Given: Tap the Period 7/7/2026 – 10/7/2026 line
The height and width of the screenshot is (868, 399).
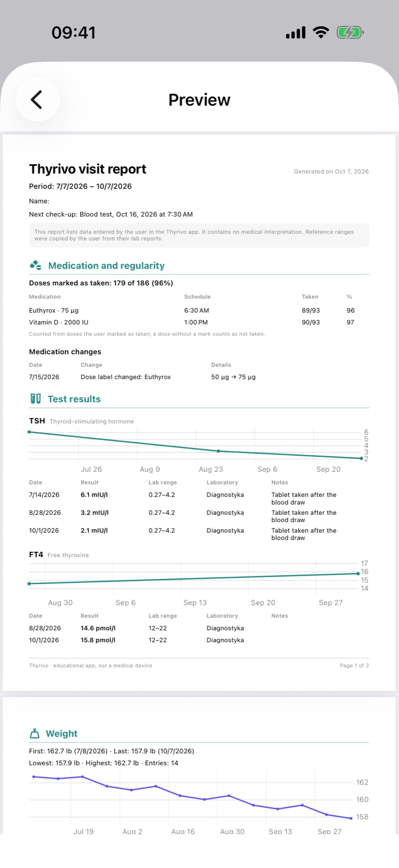Looking at the screenshot, I should click(80, 186).
